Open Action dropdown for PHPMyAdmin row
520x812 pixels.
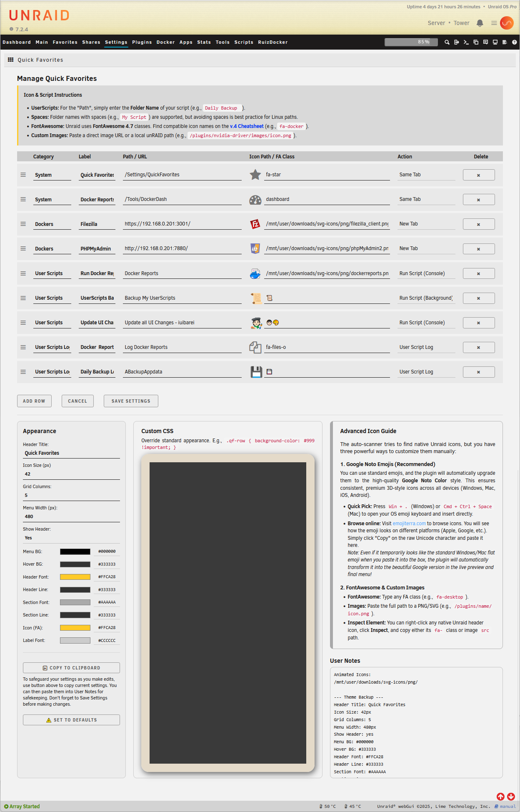pos(426,248)
